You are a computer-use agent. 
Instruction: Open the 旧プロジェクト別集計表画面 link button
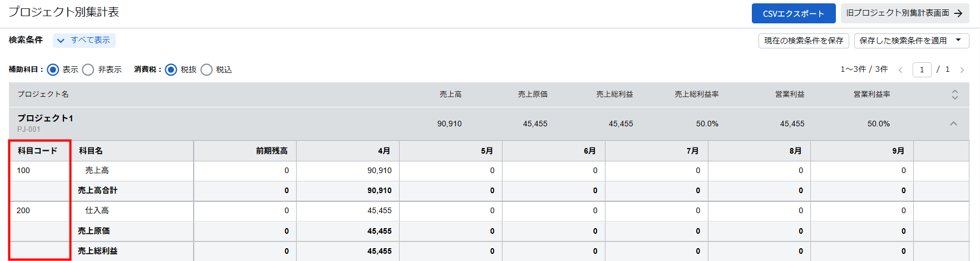click(x=897, y=13)
